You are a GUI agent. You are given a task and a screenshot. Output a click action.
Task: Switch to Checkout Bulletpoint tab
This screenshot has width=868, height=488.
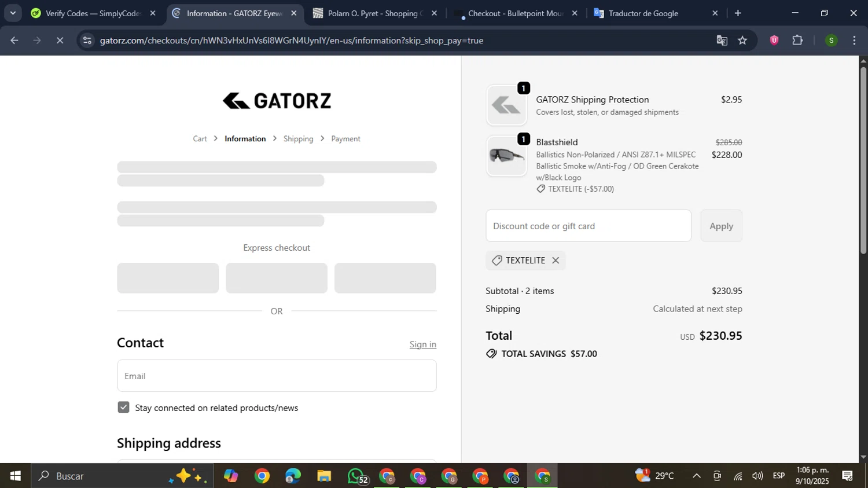515,13
